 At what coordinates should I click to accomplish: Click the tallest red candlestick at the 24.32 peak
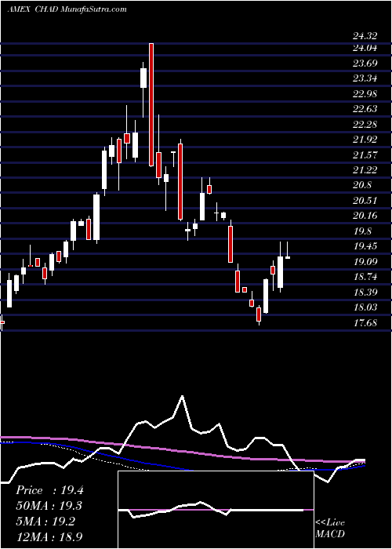tap(151, 104)
